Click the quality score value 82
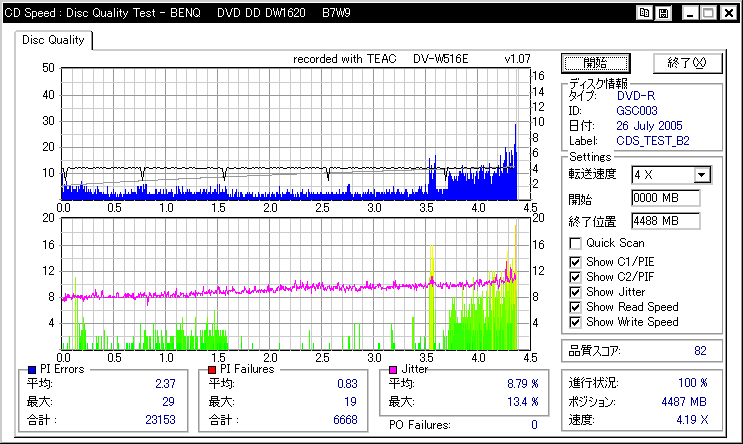This screenshot has height=444, width=743. 700,351
